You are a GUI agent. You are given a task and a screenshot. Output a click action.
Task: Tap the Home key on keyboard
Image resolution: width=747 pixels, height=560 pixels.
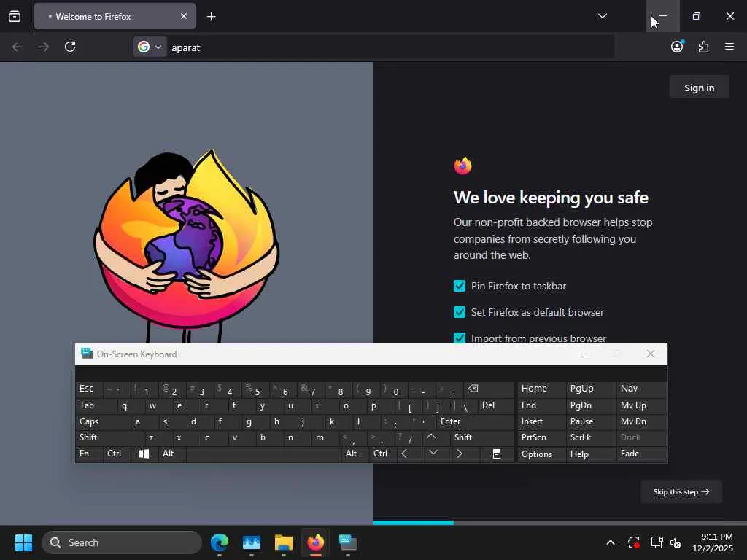541,389
